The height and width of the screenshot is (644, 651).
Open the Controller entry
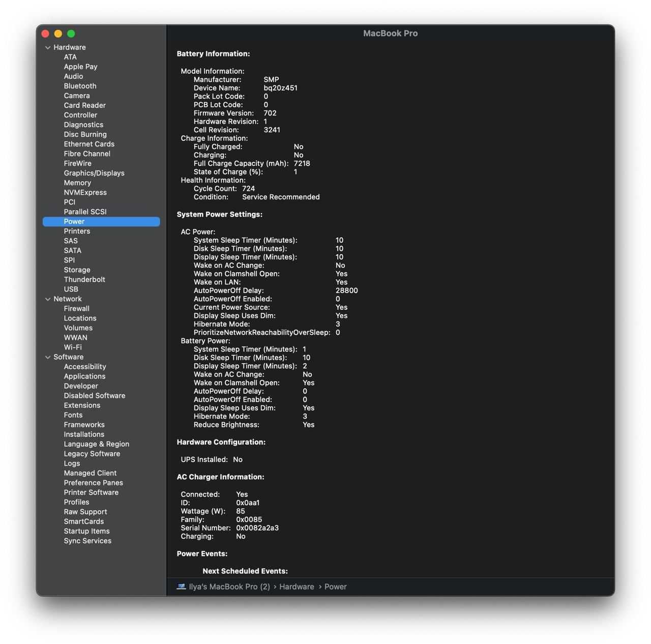[x=80, y=115]
